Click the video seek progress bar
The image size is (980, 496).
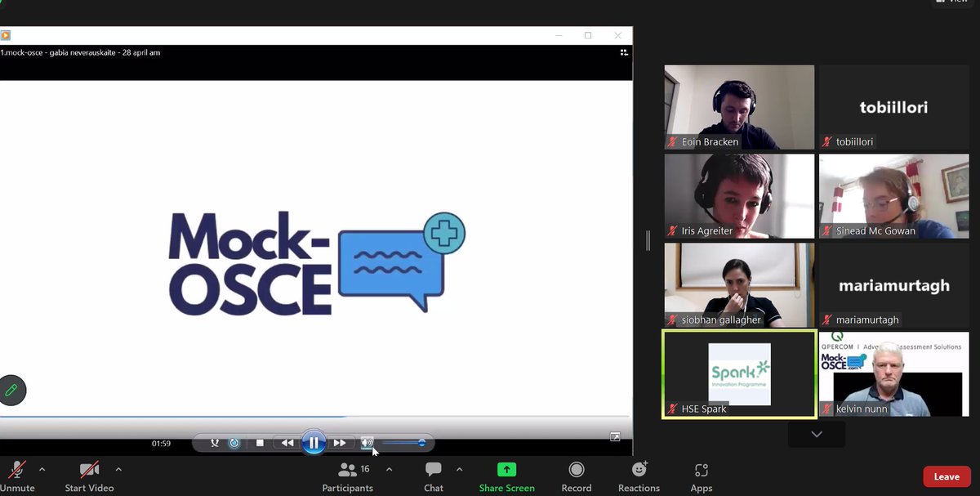click(316, 417)
